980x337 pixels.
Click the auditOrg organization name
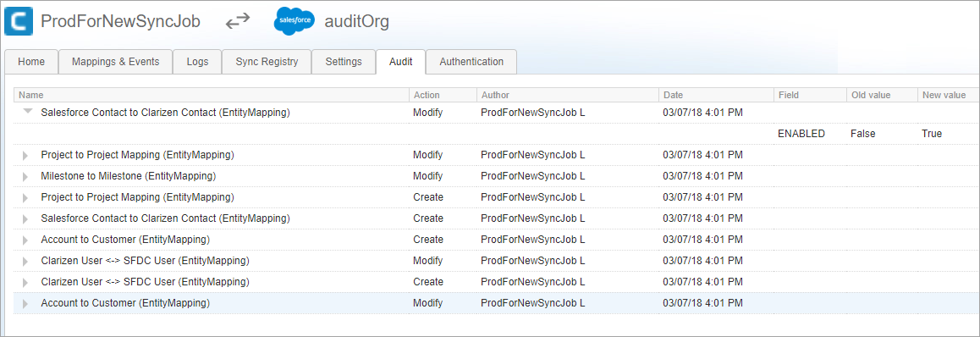pyautogui.click(x=357, y=22)
